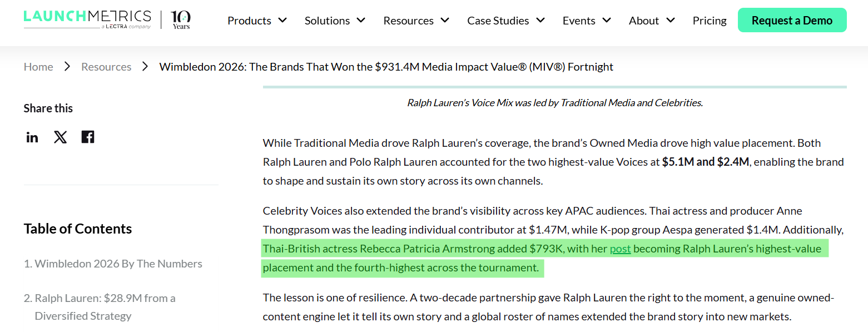The width and height of the screenshot is (868, 332).
Task: Open the Case Studies menu
Action: click(506, 21)
